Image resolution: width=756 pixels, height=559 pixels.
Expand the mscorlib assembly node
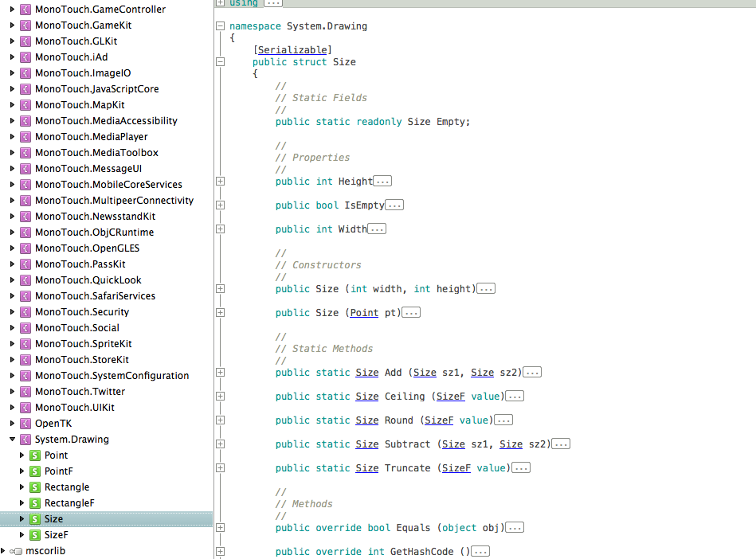(3, 550)
